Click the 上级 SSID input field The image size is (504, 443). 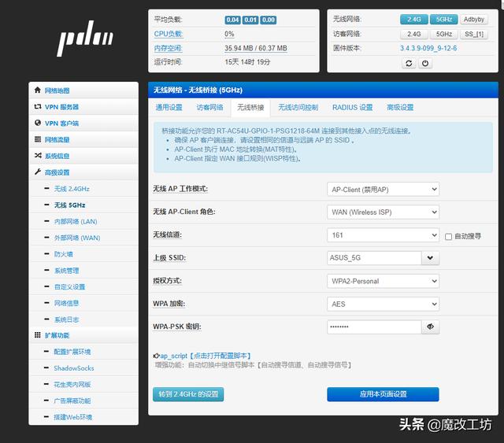pos(373,258)
